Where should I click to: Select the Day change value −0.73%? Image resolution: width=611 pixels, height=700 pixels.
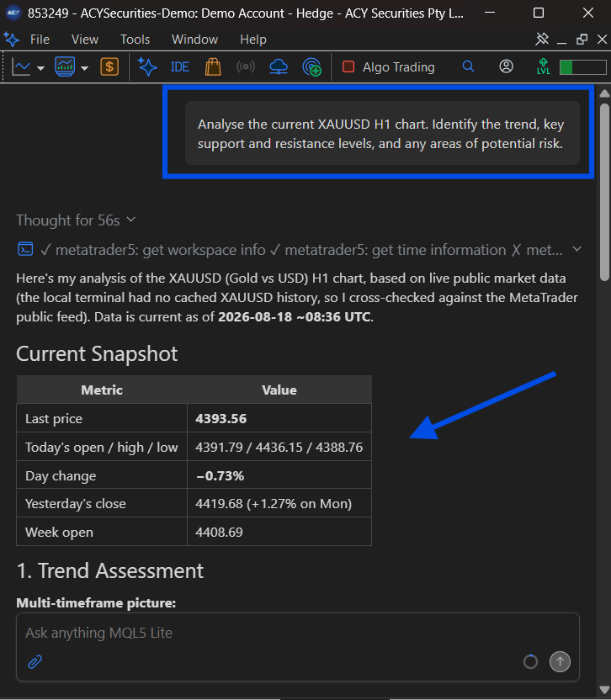click(220, 476)
